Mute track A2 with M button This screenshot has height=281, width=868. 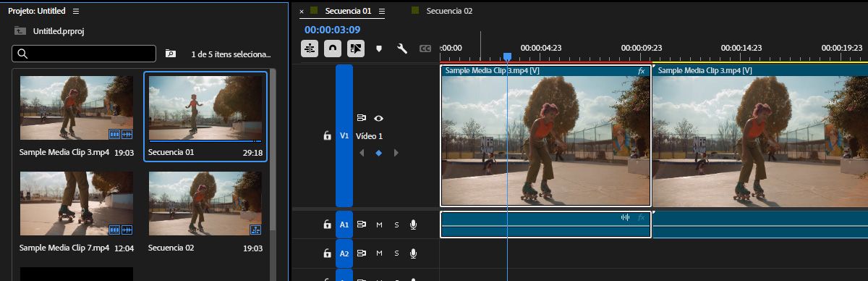[x=379, y=253]
